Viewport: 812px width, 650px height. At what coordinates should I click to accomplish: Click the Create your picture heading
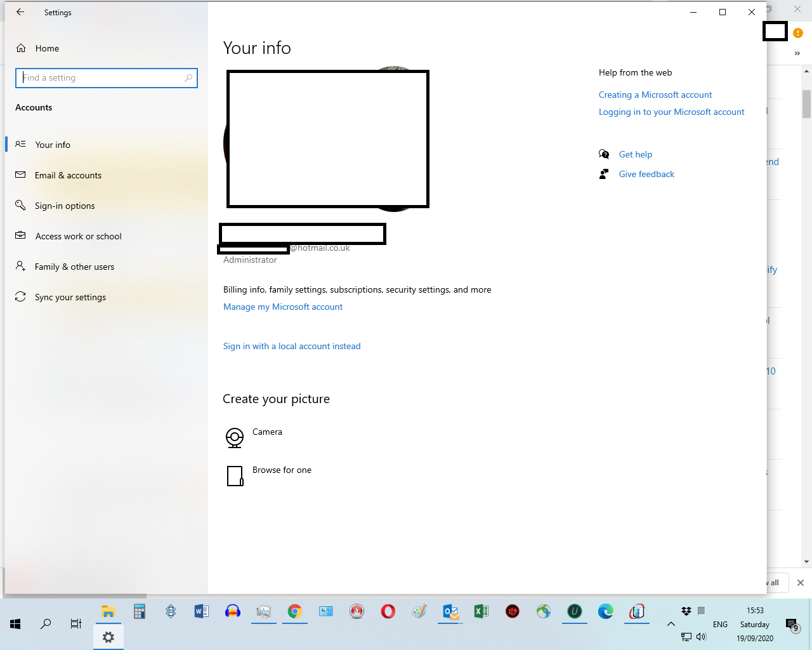pos(277,399)
